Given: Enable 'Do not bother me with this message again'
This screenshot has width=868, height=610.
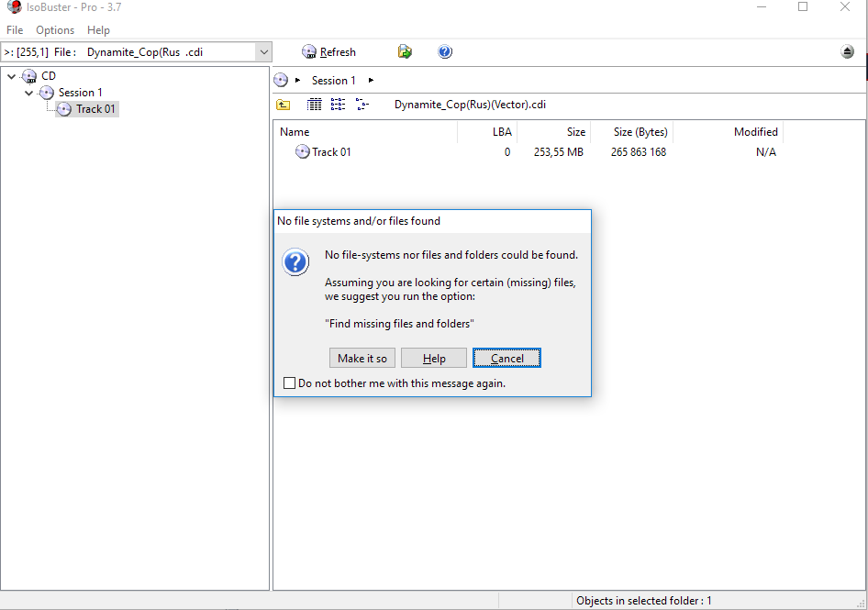Looking at the screenshot, I should pos(290,383).
